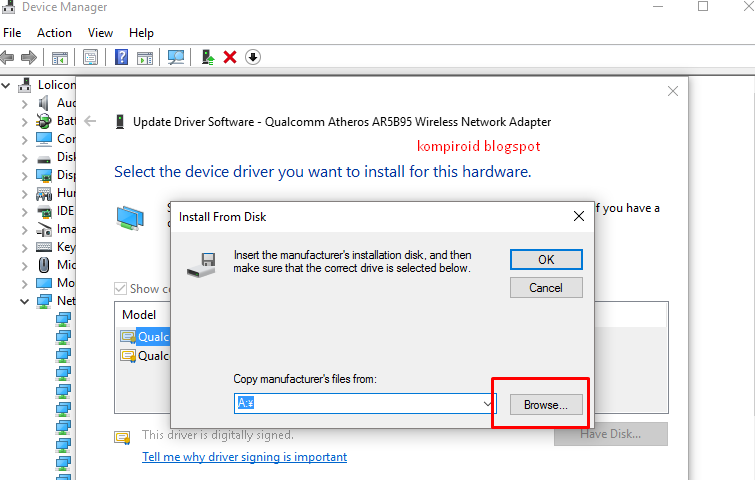
Task: Collapse the Network adapters category chevron
Action: (x=25, y=302)
